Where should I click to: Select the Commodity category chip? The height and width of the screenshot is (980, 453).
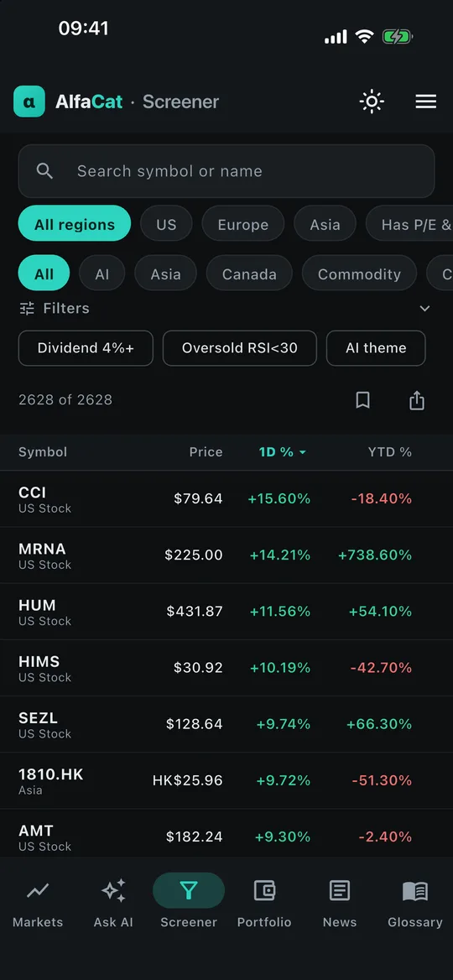point(359,273)
